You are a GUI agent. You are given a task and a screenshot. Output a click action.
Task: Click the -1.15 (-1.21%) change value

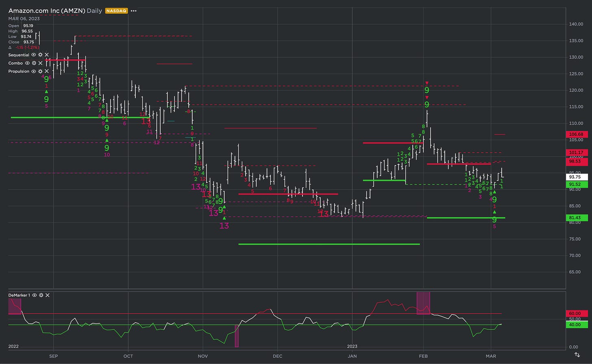pyautogui.click(x=27, y=47)
